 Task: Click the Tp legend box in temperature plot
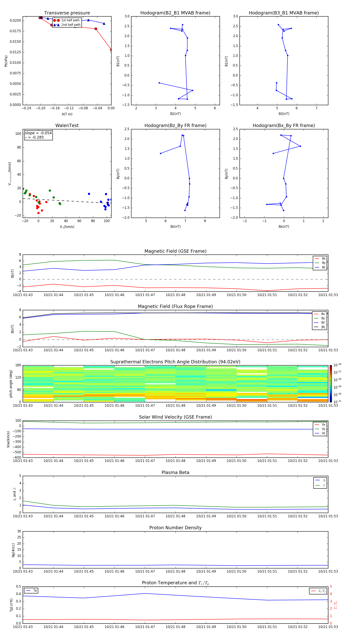pyautogui.click(x=31, y=591)
